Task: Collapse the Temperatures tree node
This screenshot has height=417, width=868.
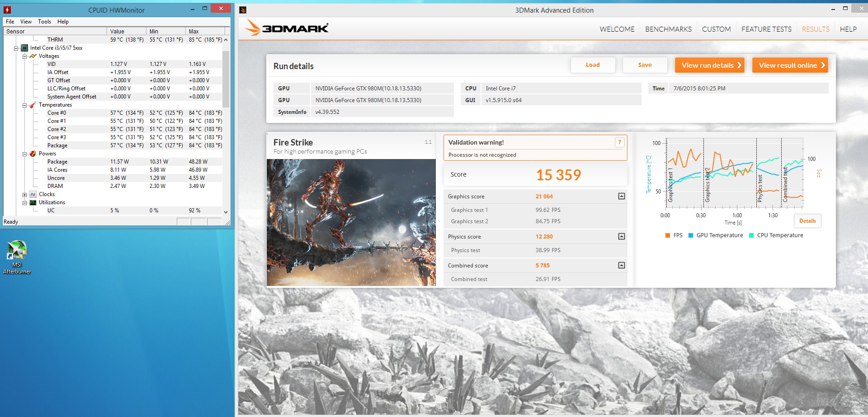Action: point(25,105)
